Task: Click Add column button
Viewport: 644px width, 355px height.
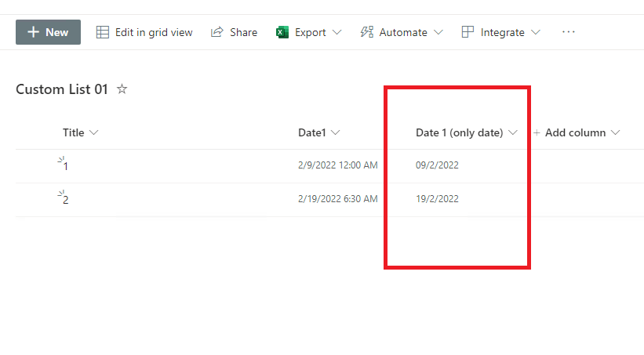Action: coord(577,132)
